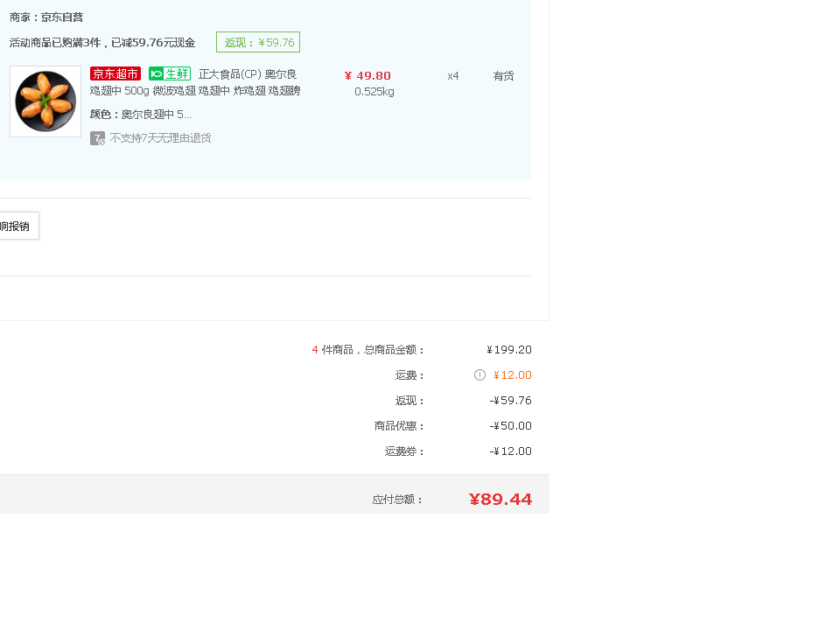Viewport: 840px width, 630px height.
Task: Click the chicken wings product thumbnail
Action: (x=45, y=101)
